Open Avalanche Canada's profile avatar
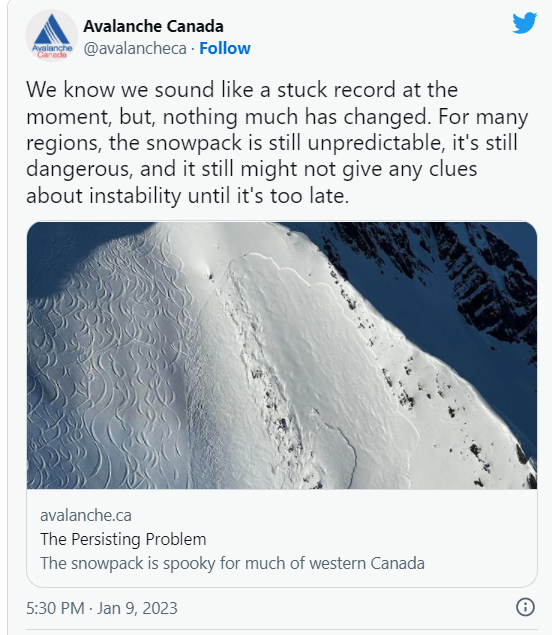The image size is (552, 635). pyautogui.click(x=52, y=36)
